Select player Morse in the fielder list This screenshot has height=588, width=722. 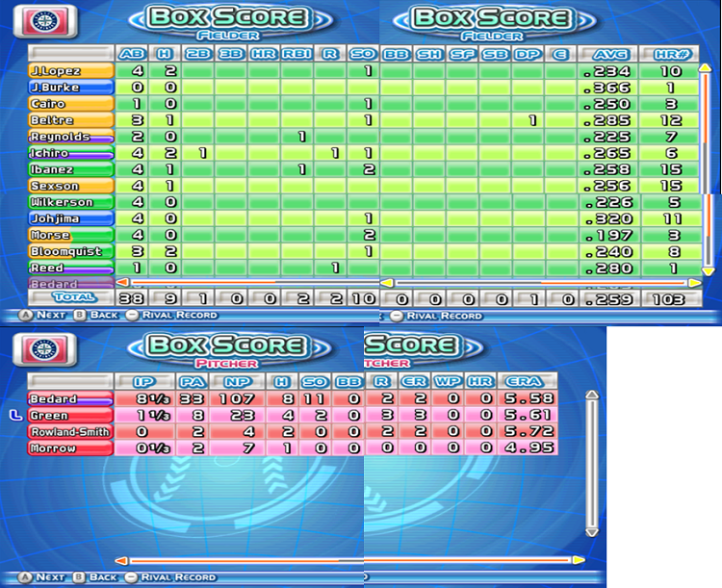[71, 235]
